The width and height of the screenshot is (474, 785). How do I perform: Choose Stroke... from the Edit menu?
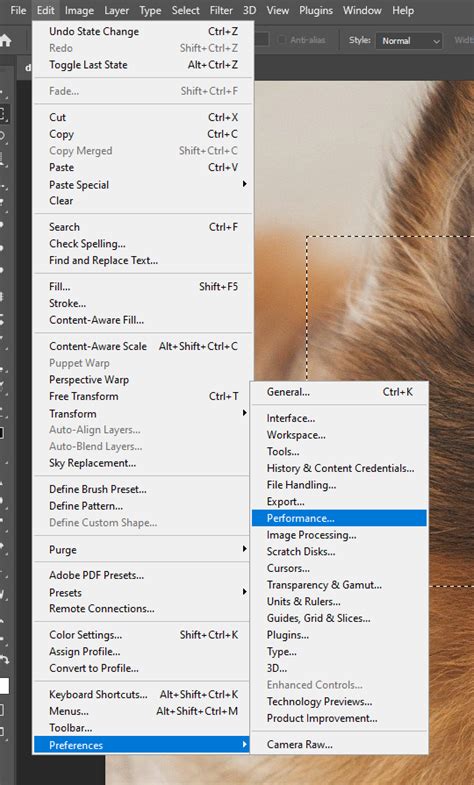(143, 303)
